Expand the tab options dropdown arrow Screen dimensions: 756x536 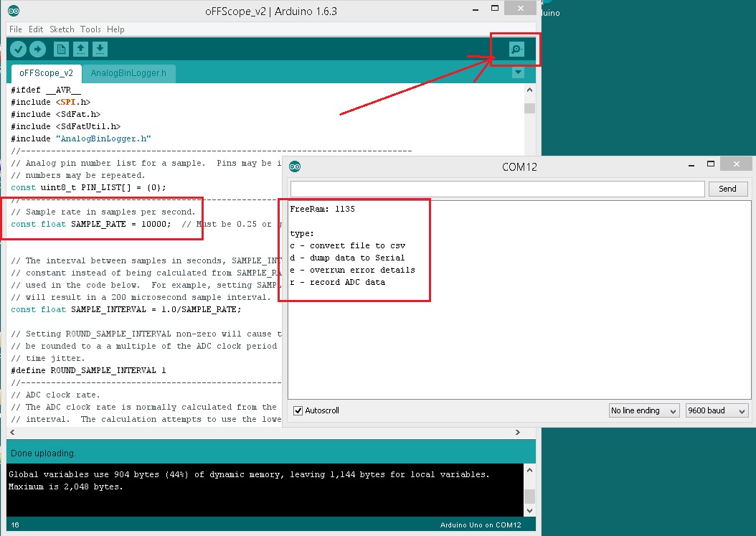pos(518,72)
